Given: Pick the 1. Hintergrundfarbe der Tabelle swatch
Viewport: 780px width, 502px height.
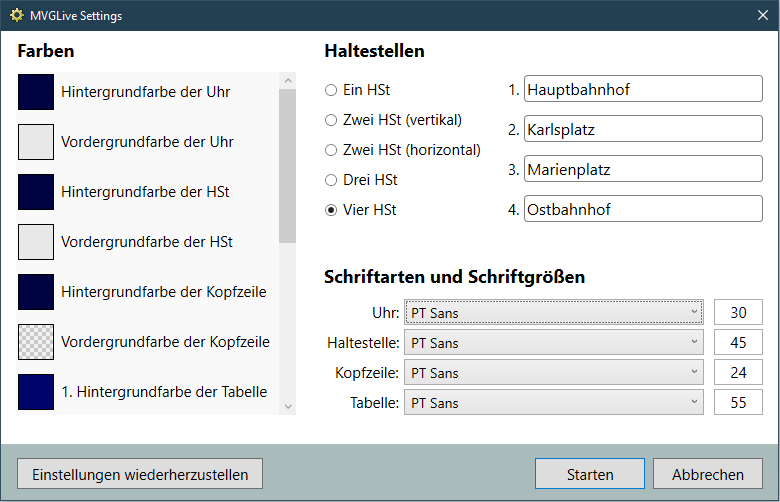Looking at the screenshot, I should pos(36,392).
